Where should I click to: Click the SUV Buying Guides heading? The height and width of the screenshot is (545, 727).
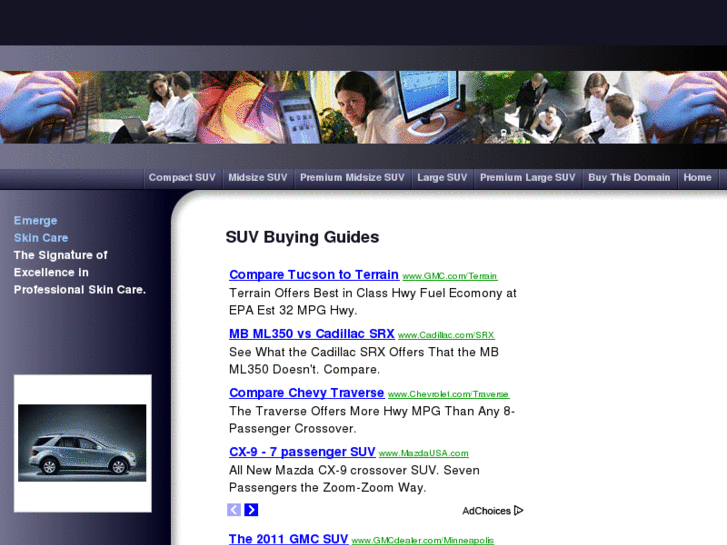pyautogui.click(x=302, y=237)
